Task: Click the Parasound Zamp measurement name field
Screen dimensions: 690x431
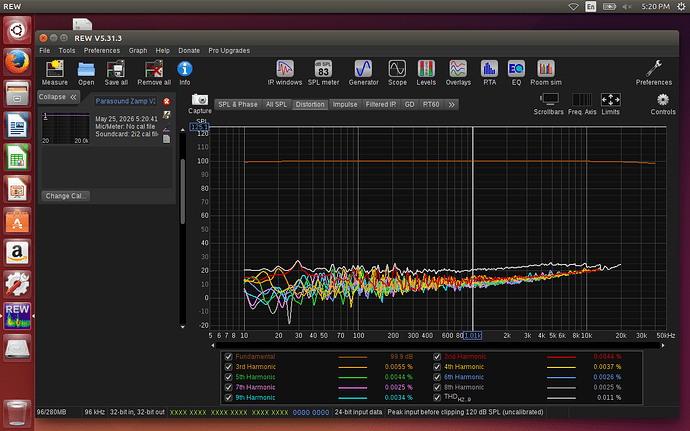Action: [125, 101]
